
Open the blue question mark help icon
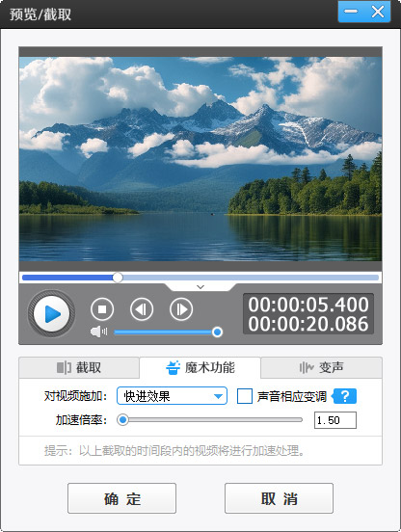coord(344,396)
